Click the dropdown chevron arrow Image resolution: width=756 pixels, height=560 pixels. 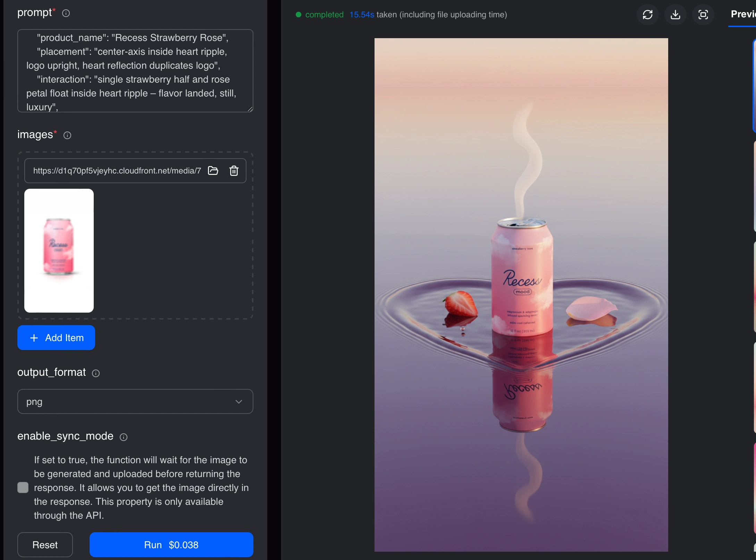238,401
